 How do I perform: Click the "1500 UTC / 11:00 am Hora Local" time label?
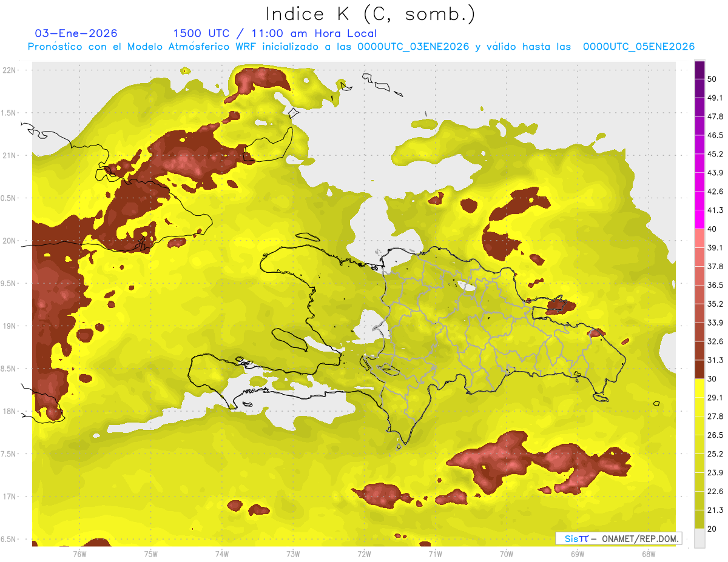point(275,33)
